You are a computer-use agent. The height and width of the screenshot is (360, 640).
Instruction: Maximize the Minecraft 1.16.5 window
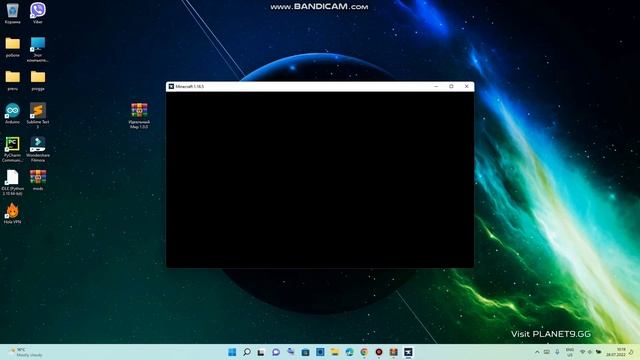pos(451,87)
